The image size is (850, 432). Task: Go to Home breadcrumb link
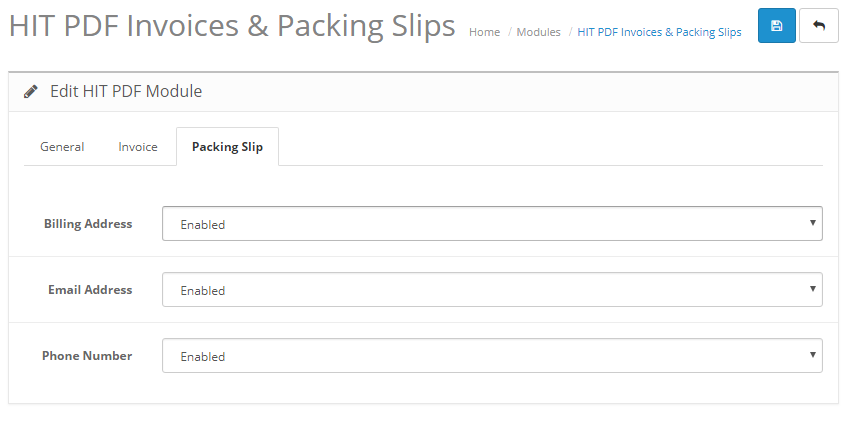(x=484, y=33)
